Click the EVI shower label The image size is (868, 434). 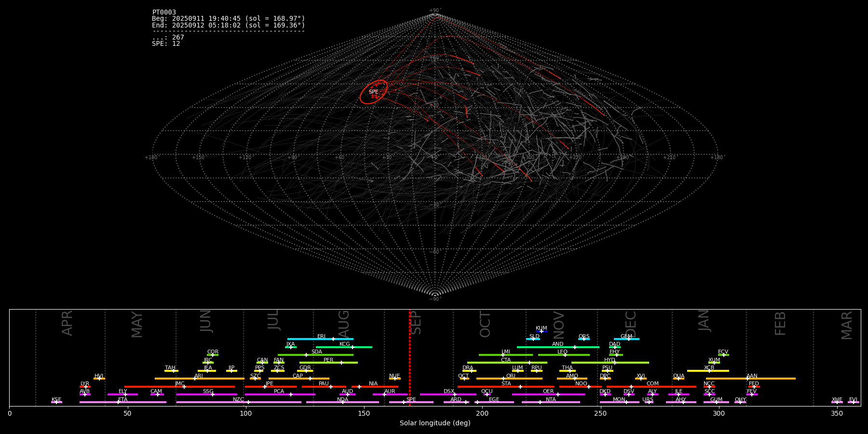tap(853, 399)
